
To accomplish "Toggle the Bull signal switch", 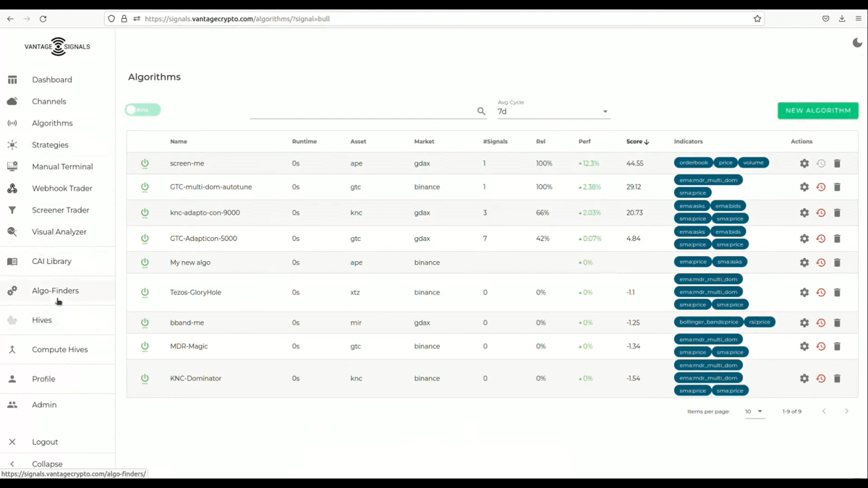I will tap(142, 110).
